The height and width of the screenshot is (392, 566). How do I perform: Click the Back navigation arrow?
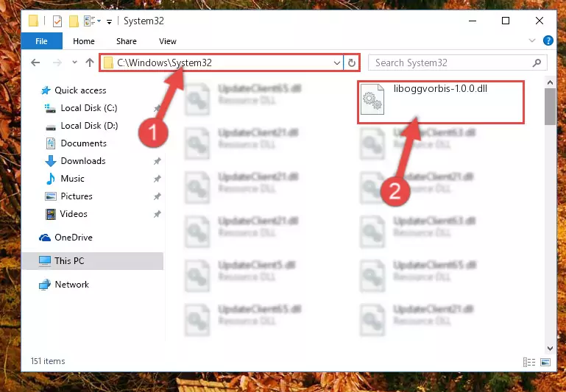coord(35,63)
